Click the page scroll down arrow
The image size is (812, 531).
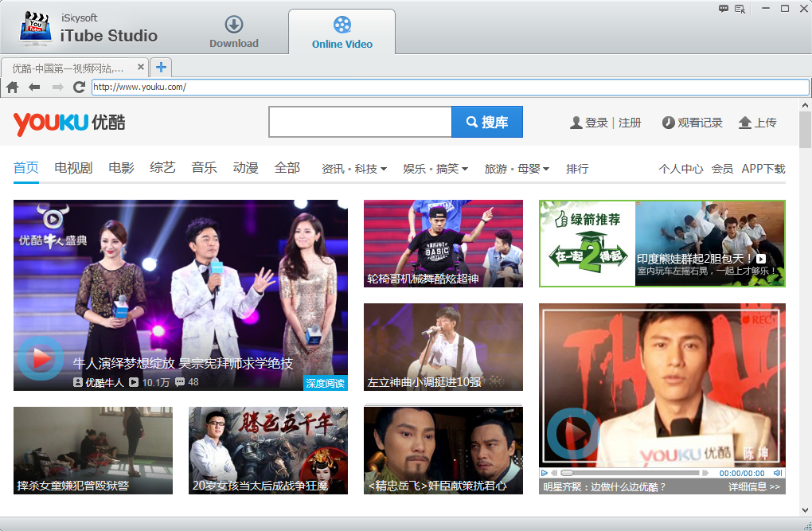click(805, 510)
